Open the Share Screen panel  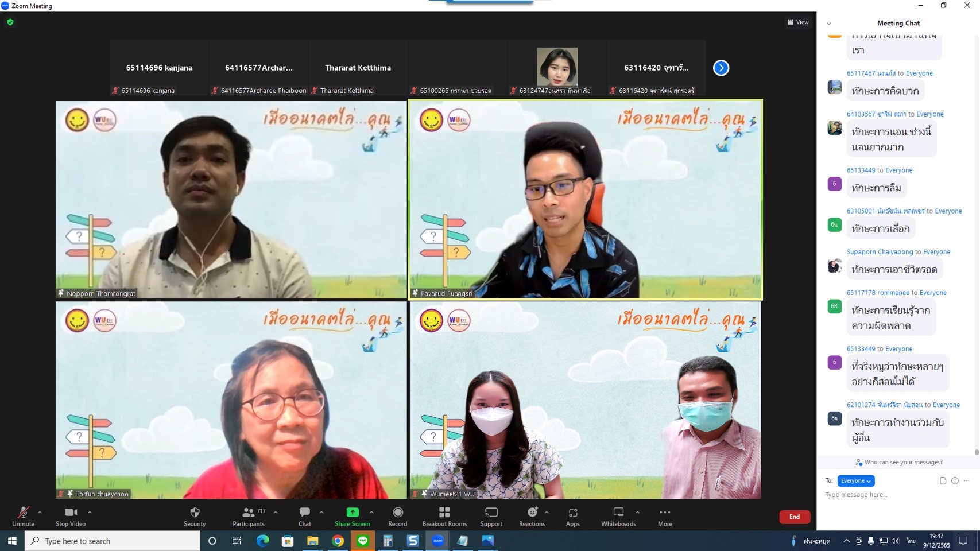352,515
